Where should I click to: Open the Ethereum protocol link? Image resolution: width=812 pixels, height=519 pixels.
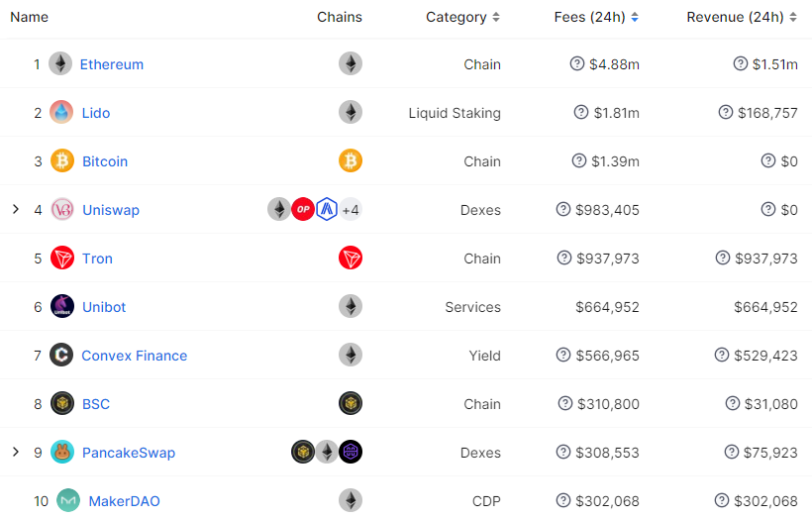pyautogui.click(x=112, y=64)
